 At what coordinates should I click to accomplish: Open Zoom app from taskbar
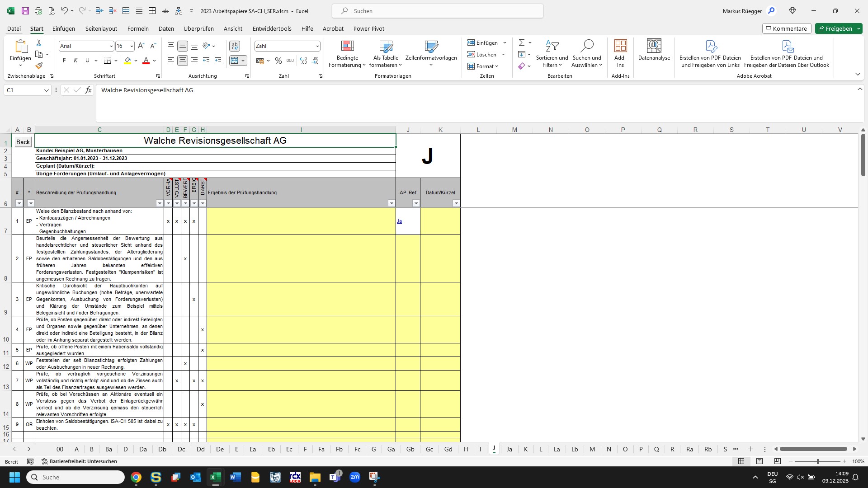click(x=355, y=477)
